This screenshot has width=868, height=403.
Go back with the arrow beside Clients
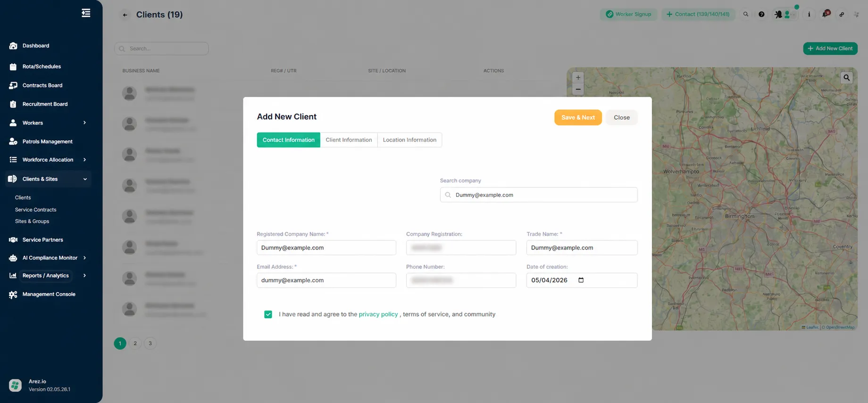pos(125,15)
